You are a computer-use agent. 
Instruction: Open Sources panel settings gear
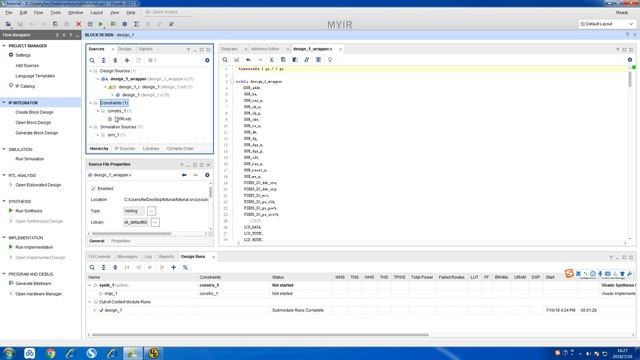tap(207, 60)
